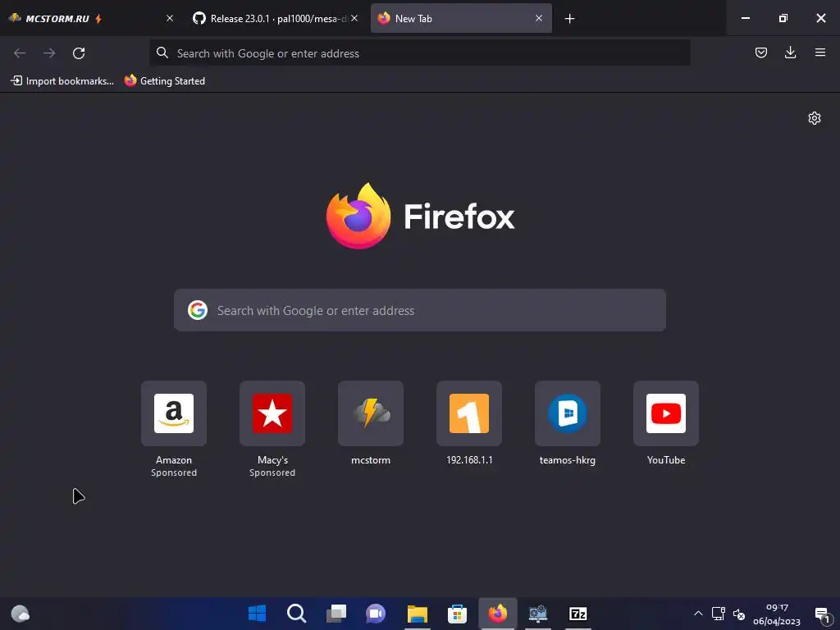Reload the current page
Image resolution: width=840 pixels, height=630 pixels.
click(x=79, y=53)
